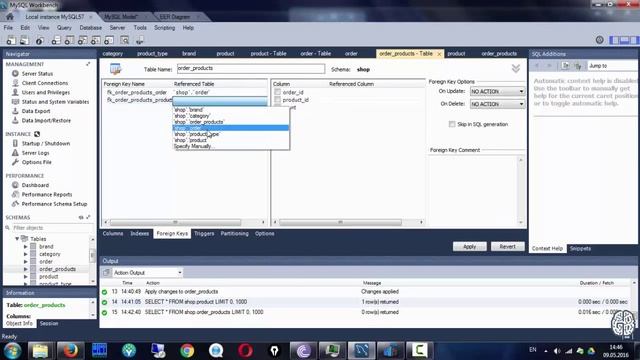
Task: Open SQL script file toolbar icon
Action: coord(24,40)
